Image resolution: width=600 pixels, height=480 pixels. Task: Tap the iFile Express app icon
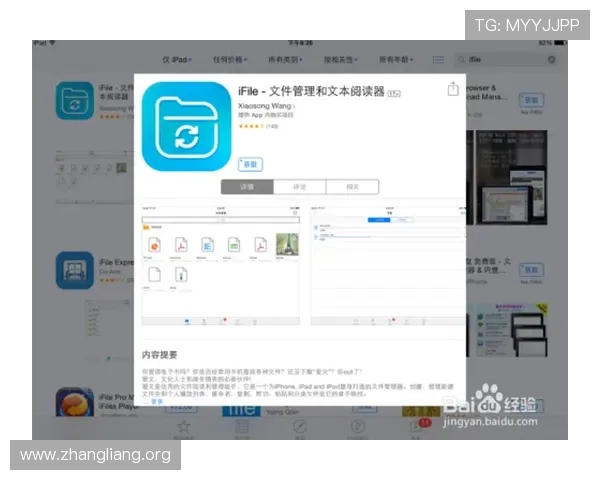pyautogui.click(x=75, y=270)
